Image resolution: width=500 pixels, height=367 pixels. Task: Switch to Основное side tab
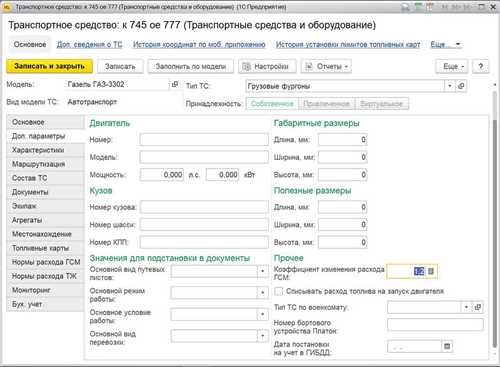46,122
